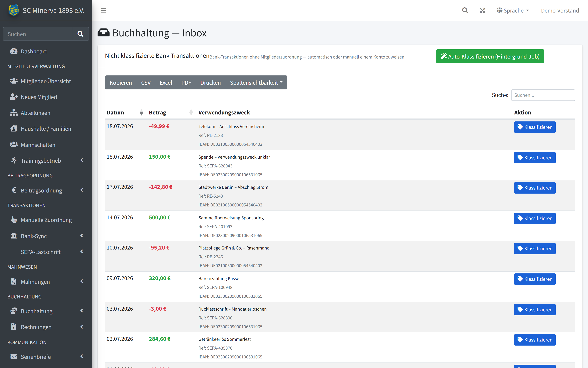Click the inbox tray icon beside heading
The height and width of the screenshot is (368, 588).
pos(103,33)
